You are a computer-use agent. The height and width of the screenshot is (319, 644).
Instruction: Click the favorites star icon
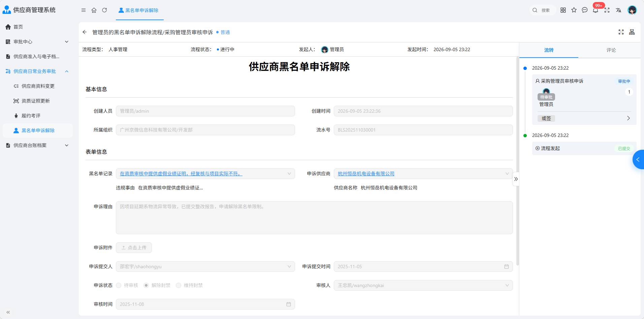coord(574,10)
